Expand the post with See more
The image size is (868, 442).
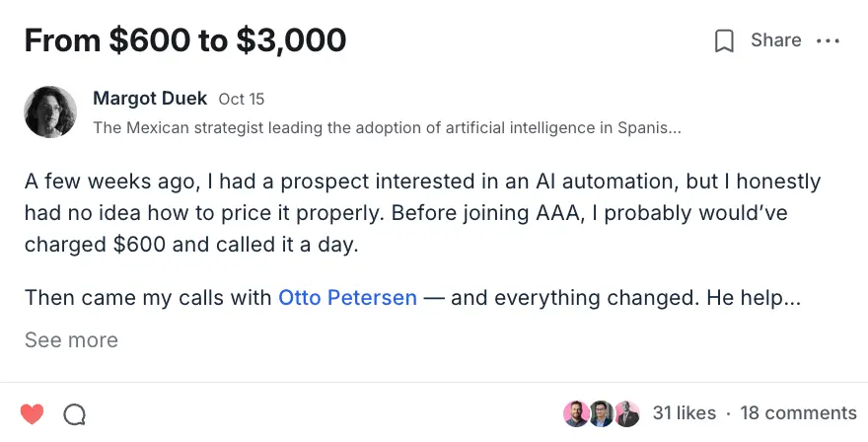pyautogui.click(x=71, y=340)
